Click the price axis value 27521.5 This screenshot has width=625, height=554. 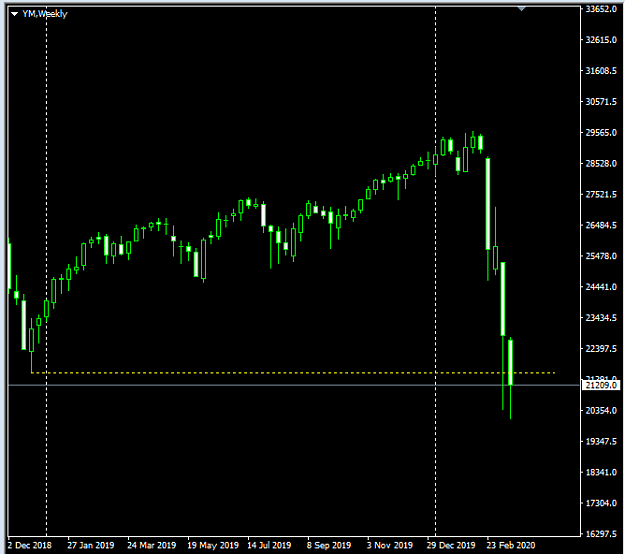pos(601,194)
